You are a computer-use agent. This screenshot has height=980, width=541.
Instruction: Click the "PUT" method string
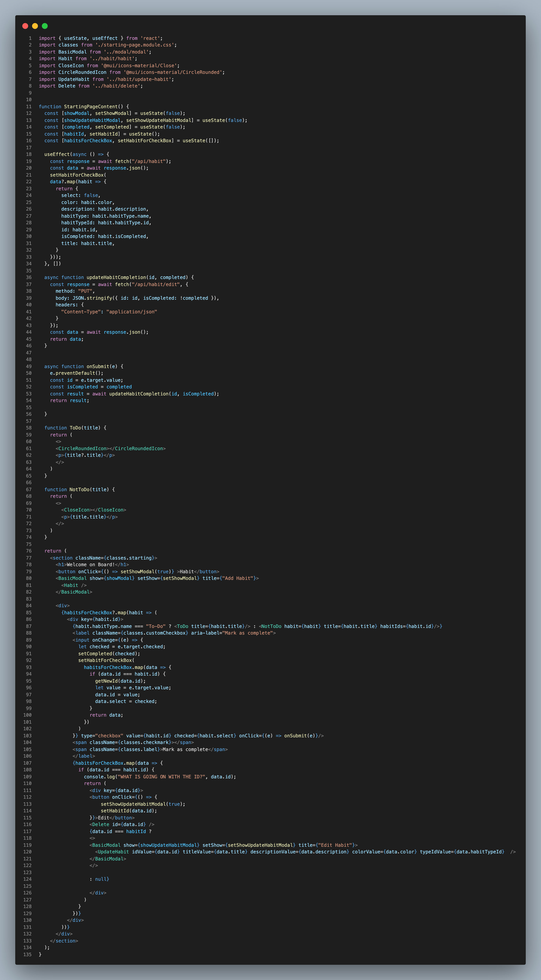pyautogui.click(x=85, y=291)
